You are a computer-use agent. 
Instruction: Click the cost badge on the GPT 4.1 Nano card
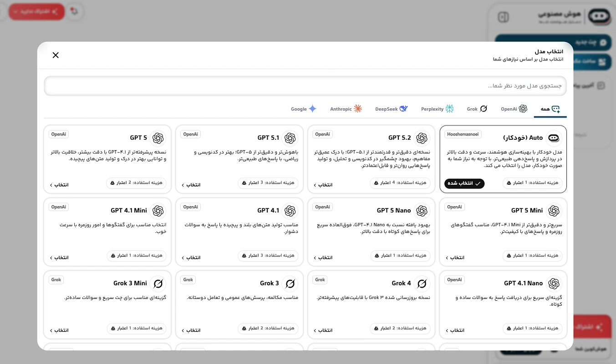point(533,329)
